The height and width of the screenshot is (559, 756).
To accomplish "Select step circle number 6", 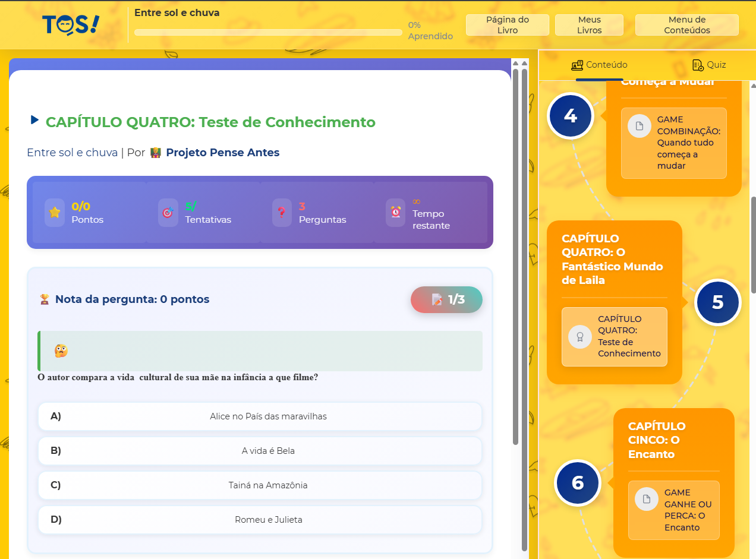I will (x=577, y=483).
